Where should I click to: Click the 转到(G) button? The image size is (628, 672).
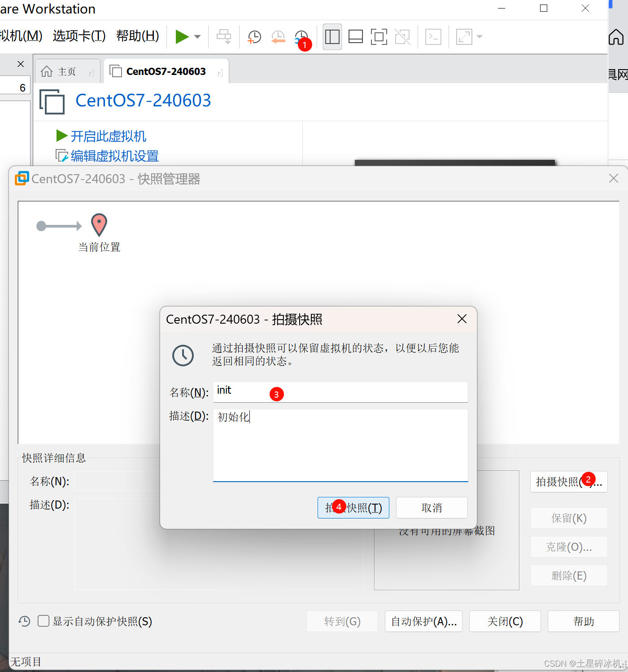(x=342, y=621)
